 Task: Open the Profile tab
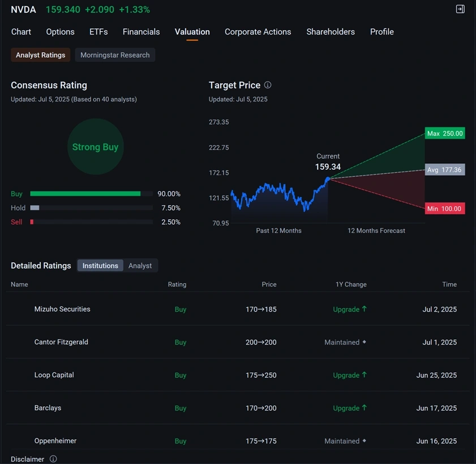[381, 32]
